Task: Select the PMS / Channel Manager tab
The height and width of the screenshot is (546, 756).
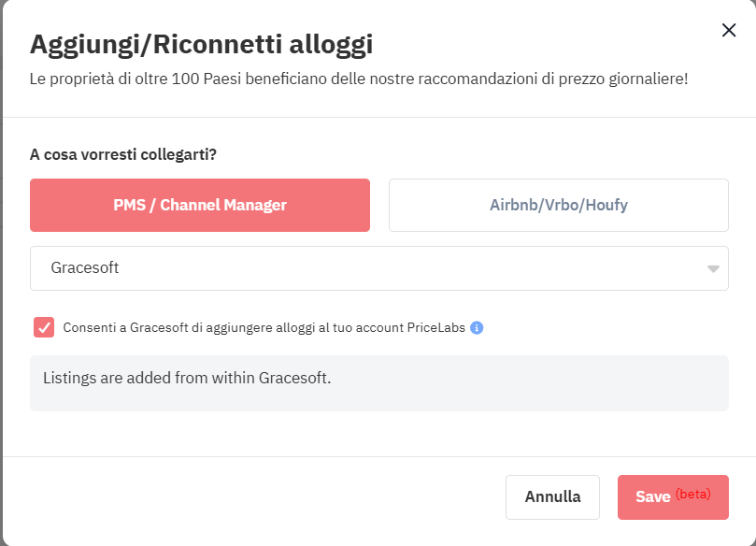Action: (200, 205)
